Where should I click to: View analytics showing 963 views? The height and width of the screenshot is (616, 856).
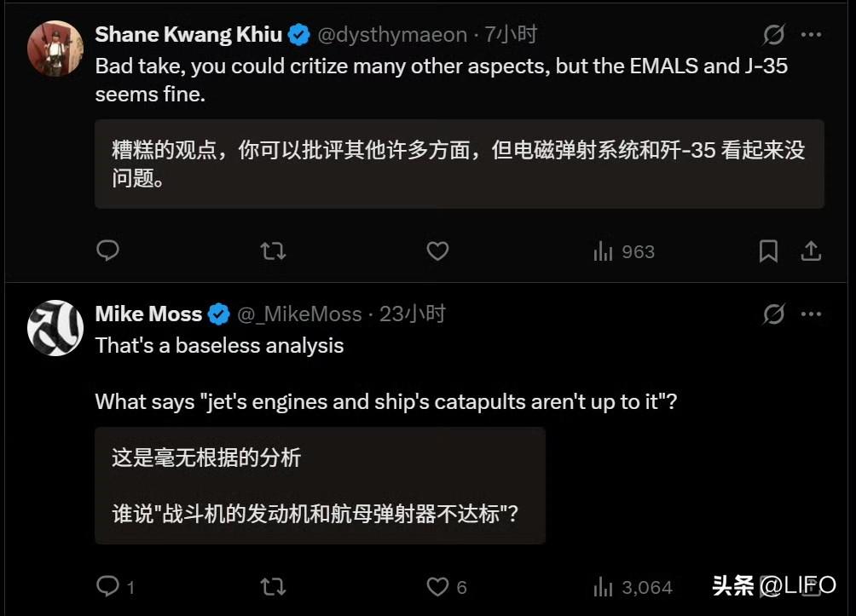click(x=623, y=251)
